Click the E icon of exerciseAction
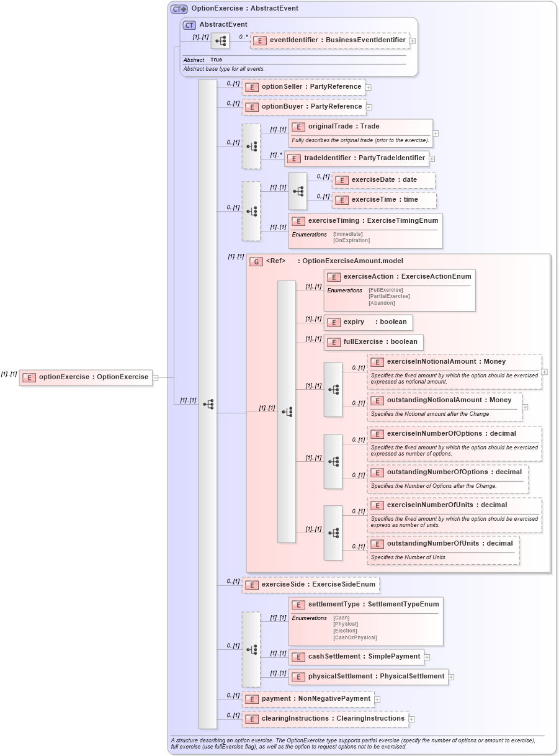Screen dimensions: 559x756 pyautogui.click(x=334, y=277)
